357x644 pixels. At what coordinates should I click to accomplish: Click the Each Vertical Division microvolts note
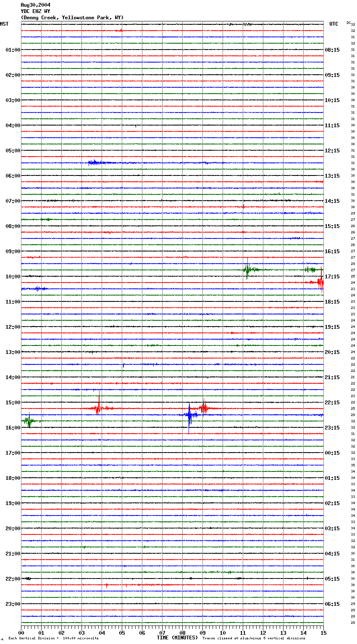54,639
